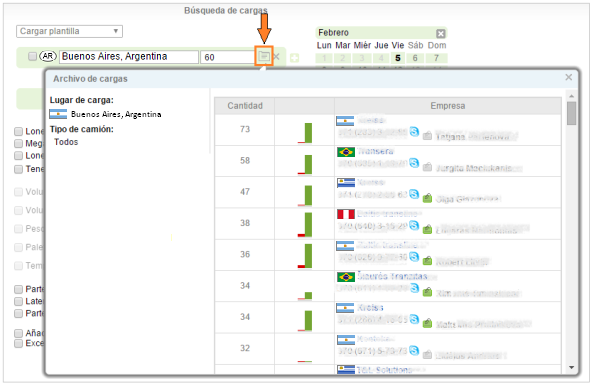Tick the checkbox left of AR badge
The image size is (594, 386).
coord(33,56)
